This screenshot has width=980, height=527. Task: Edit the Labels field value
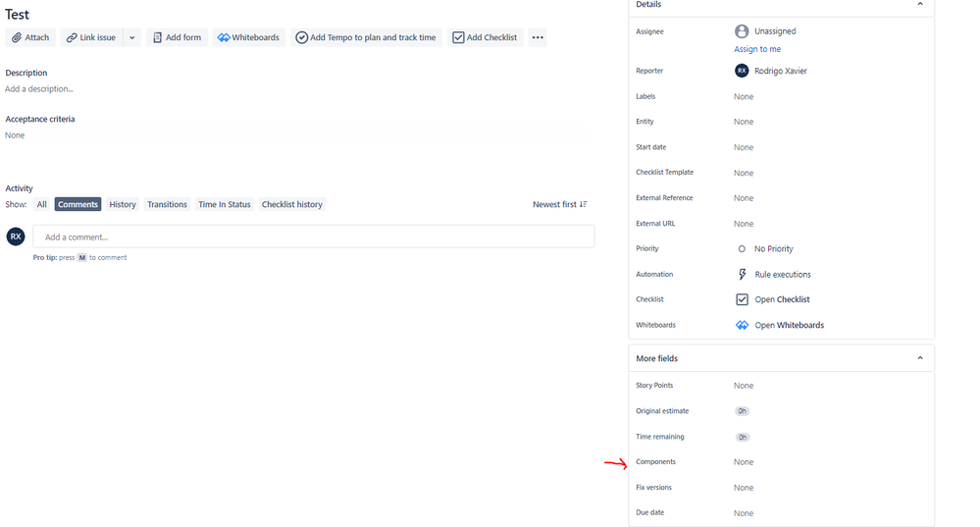(744, 97)
